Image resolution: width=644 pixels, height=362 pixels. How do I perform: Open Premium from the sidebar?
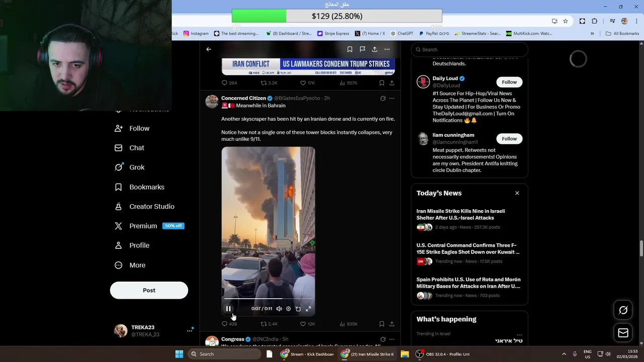coord(149,226)
